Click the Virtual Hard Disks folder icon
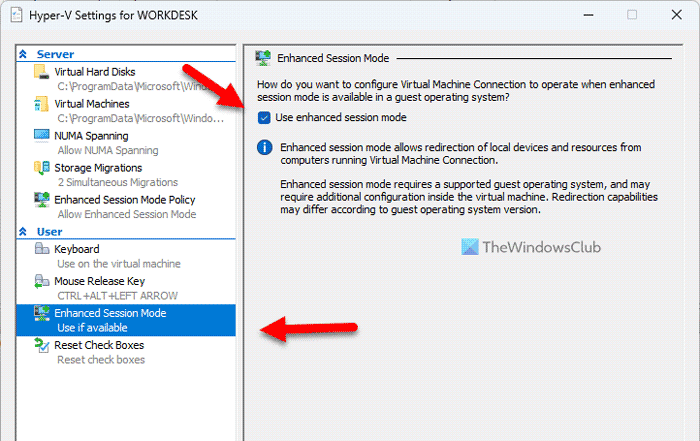 pos(42,72)
